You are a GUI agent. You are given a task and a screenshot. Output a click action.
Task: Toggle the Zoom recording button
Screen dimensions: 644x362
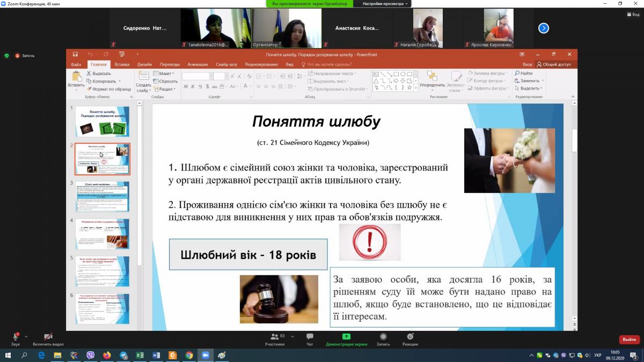pyautogui.click(x=383, y=337)
